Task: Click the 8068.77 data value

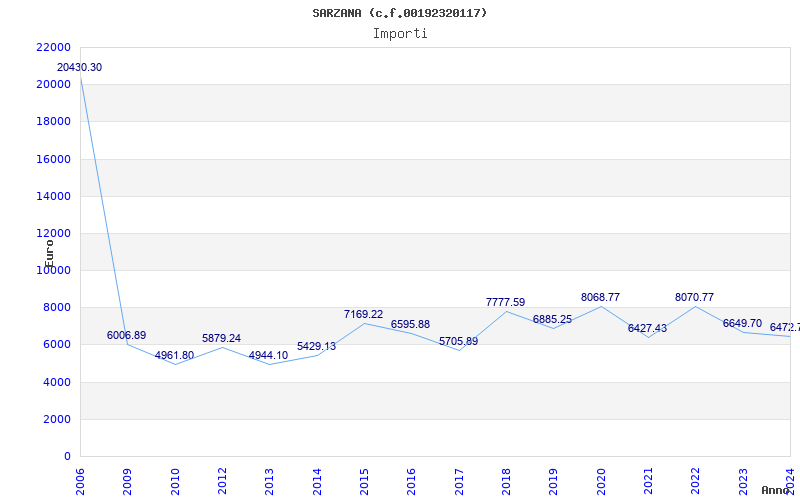Action: [x=600, y=297]
